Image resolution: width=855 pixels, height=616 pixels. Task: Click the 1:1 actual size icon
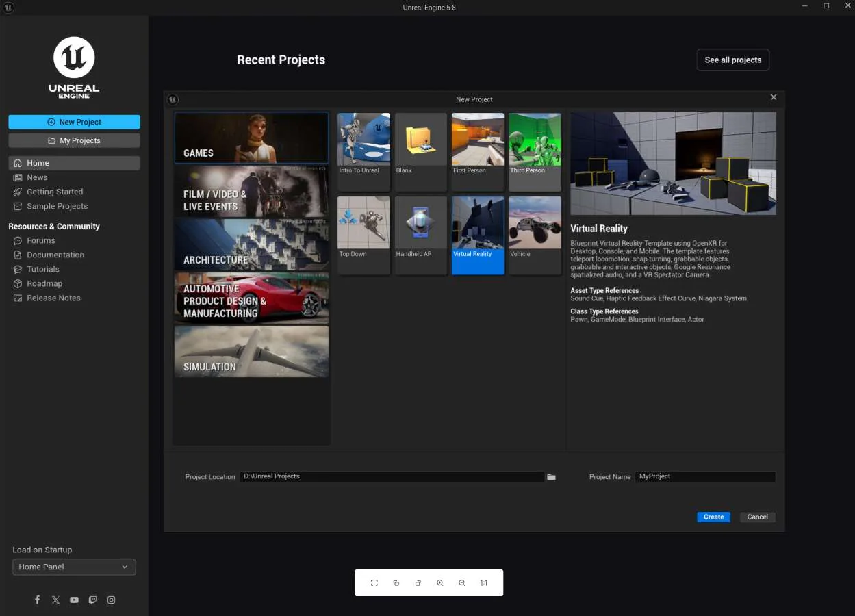[x=484, y=583]
